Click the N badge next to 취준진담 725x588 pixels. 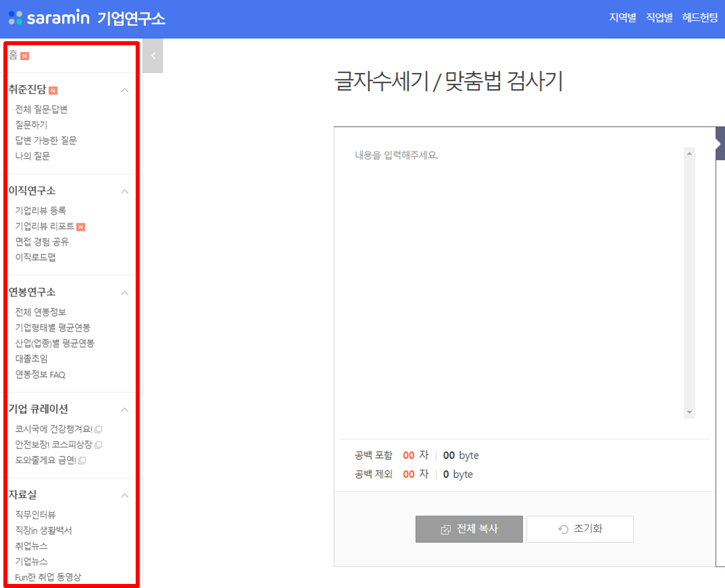52,90
